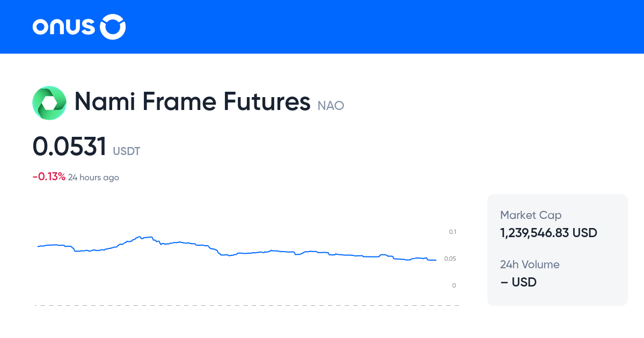644x338 pixels.
Task: Click the 0 y-axis label
Action: tap(454, 285)
